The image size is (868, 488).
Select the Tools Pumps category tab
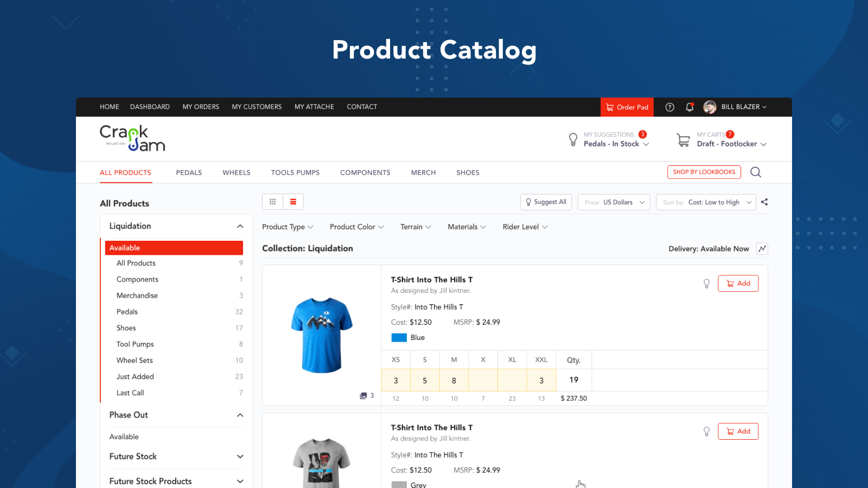pyautogui.click(x=295, y=172)
